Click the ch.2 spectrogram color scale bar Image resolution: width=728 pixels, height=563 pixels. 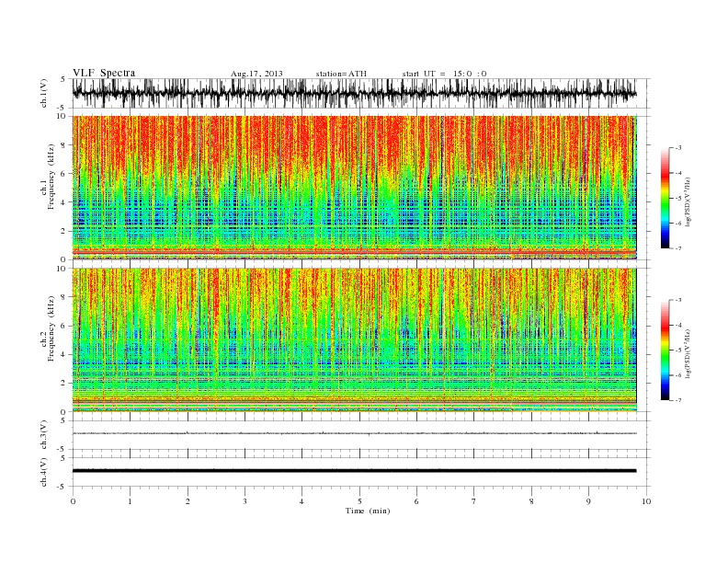click(x=665, y=350)
